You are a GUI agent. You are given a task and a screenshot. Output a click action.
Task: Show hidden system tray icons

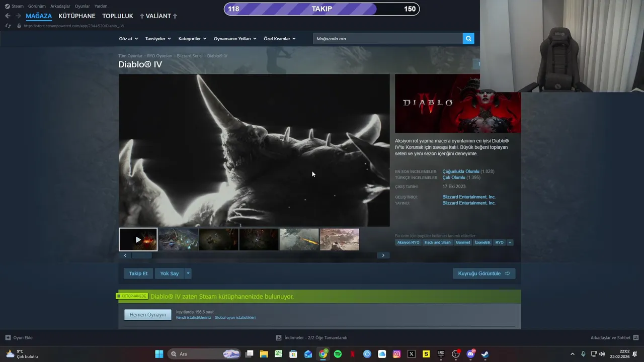point(572,354)
